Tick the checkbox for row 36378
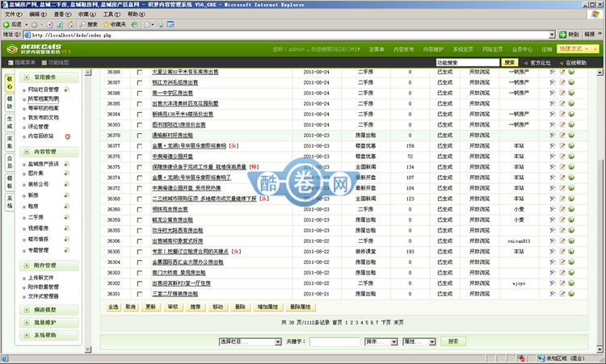The height and width of the screenshot is (364, 606). [140, 136]
